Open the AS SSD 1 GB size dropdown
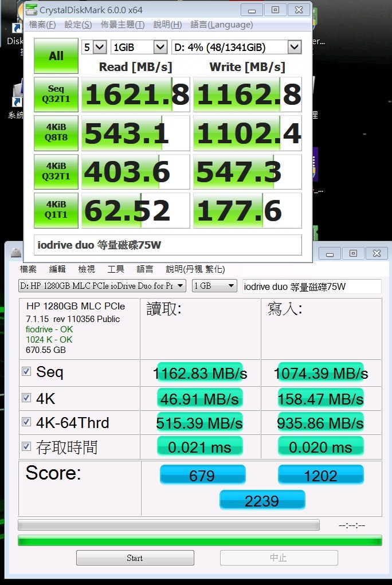Image resolution: width=392 pixels, height=585 pixels. (x=214, y=286)
